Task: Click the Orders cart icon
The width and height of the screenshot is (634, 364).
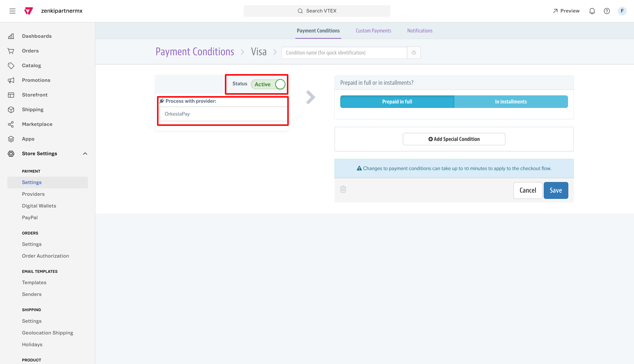Action: 11,51
